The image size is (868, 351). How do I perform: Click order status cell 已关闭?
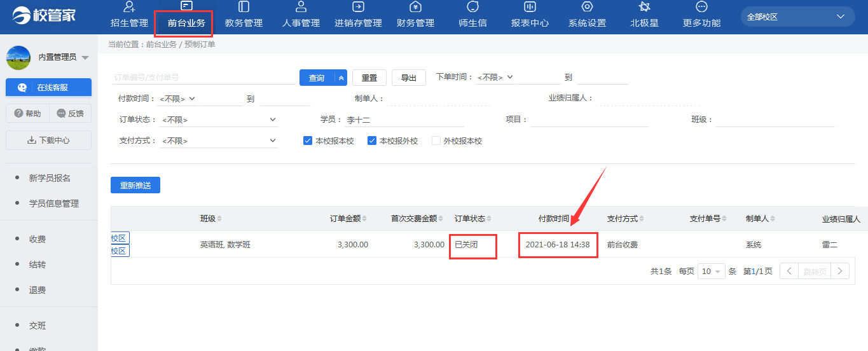pyautogui.click(x=466, y=244)
